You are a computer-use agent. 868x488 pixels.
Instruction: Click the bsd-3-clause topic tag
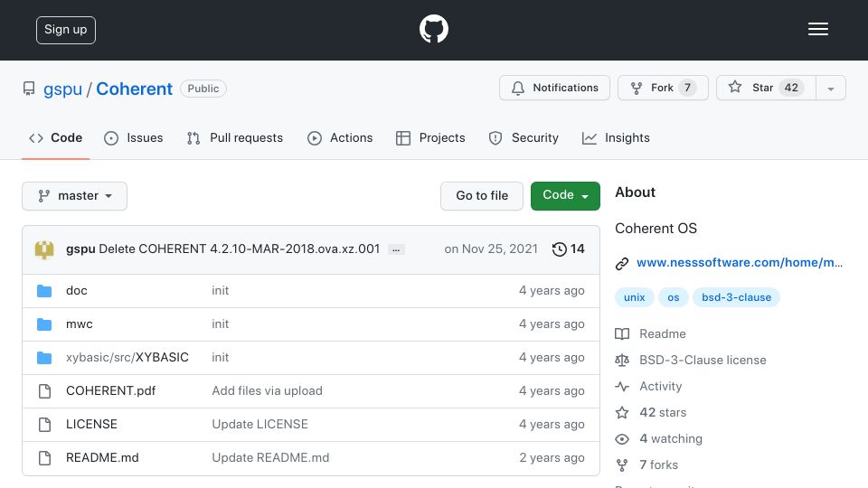[x=736, y=297]
